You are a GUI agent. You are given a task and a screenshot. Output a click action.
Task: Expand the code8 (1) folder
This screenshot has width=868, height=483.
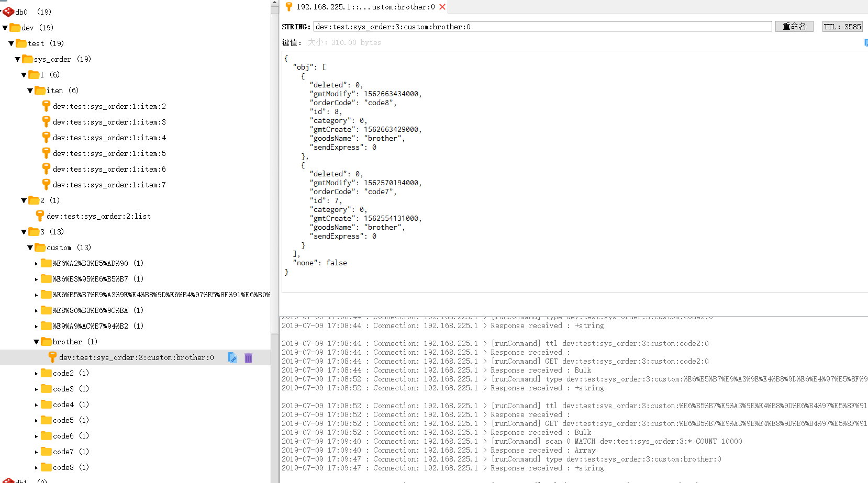point(36,467)
